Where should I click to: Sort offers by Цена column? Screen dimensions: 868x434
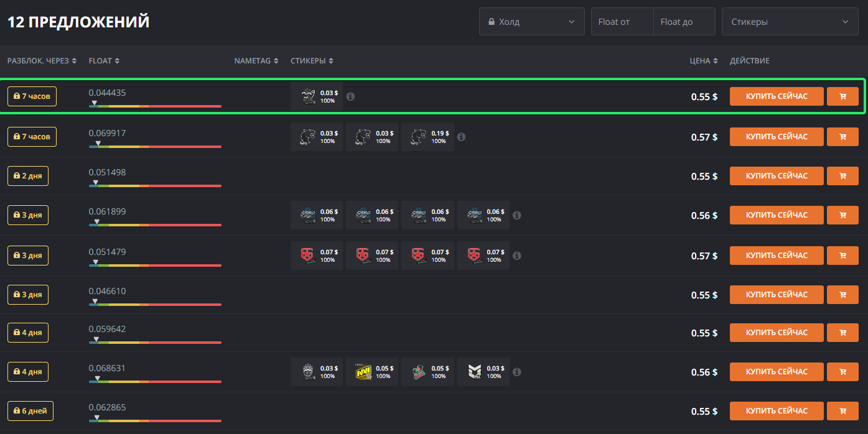[x=704, y=61]
